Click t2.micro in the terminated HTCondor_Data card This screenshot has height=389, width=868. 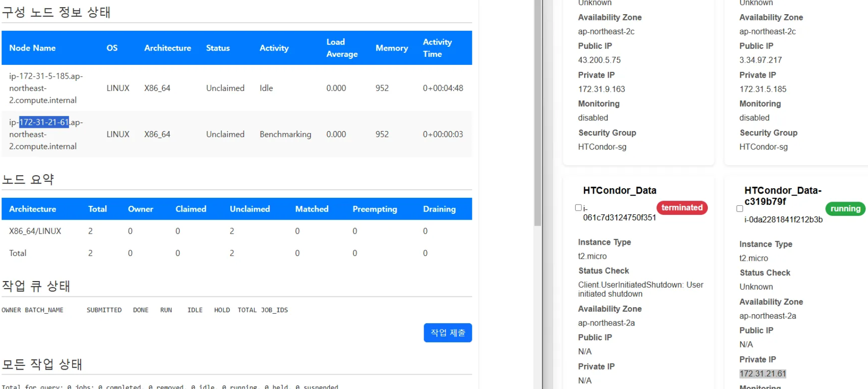[592, 256]
